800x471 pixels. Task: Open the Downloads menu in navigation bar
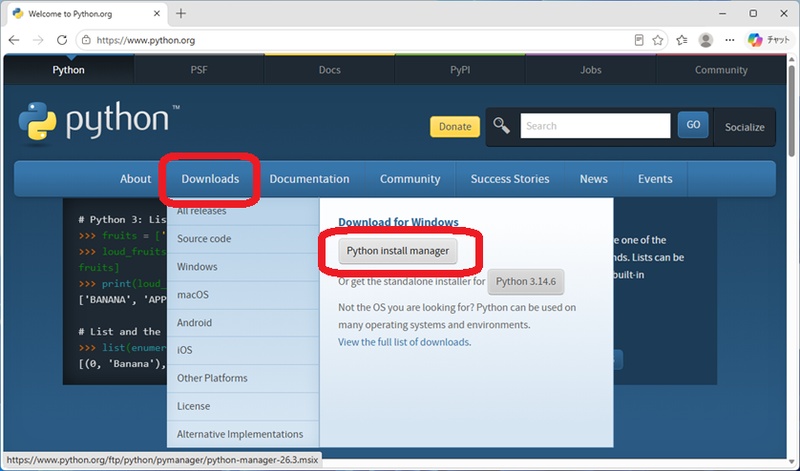coord(210,179)
